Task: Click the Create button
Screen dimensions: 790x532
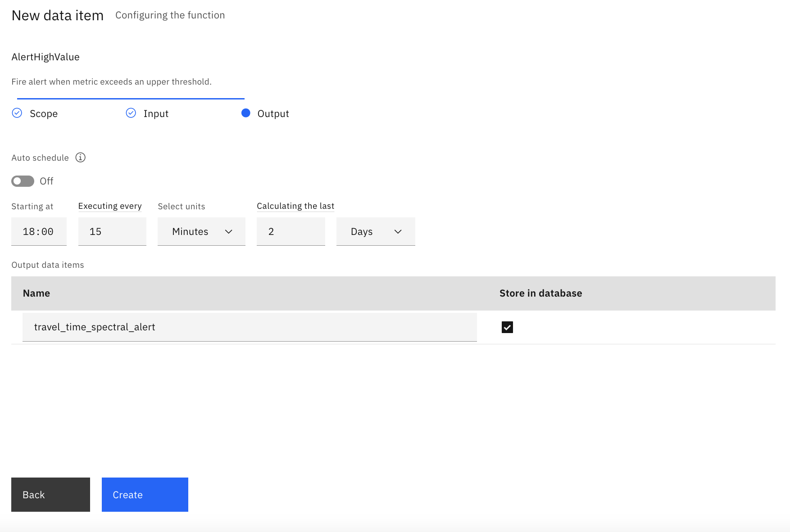Action: tap(145, 495)
